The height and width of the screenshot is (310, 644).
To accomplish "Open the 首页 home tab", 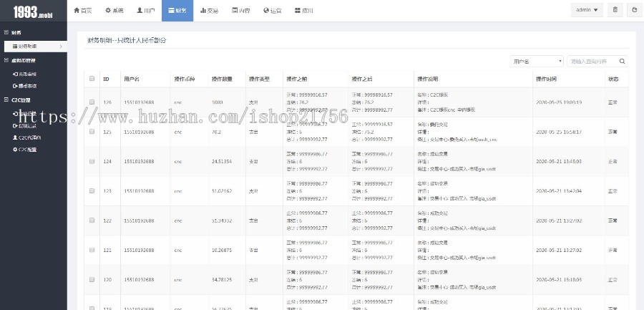I will click(82, 11).
